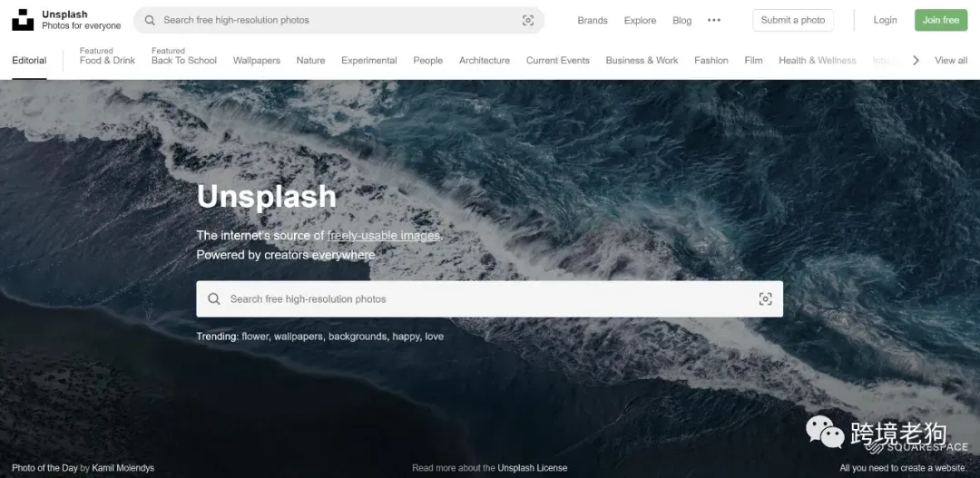Focus the top search photos field
980x478 pixels.
tap(338, 20)
